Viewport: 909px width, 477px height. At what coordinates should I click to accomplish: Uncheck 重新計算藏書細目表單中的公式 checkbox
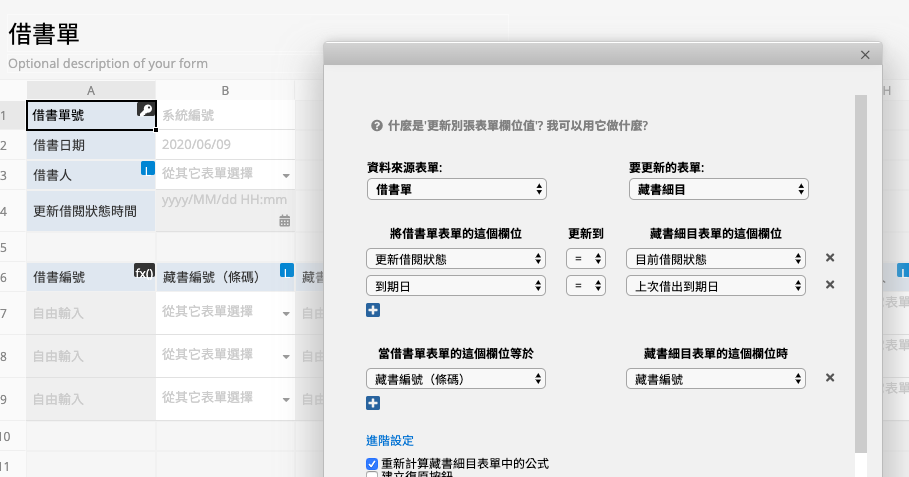coord(372,464)
